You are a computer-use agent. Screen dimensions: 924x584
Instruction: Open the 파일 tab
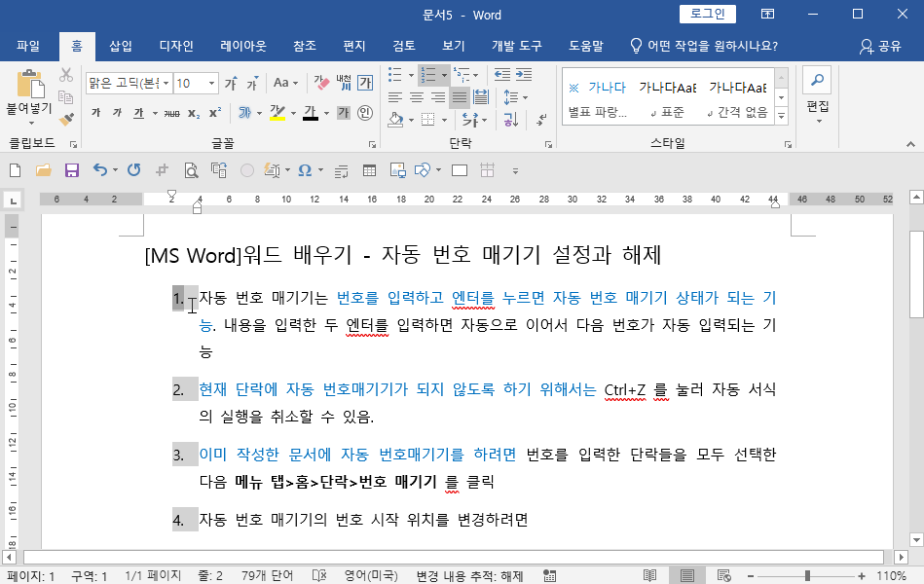point(28,46)
